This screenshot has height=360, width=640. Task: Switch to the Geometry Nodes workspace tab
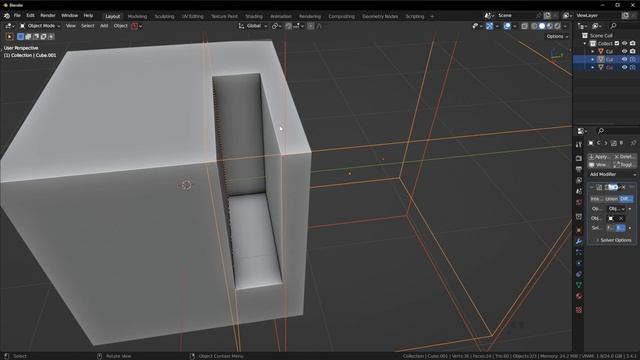pyautogui.click(x=380, y=16)
